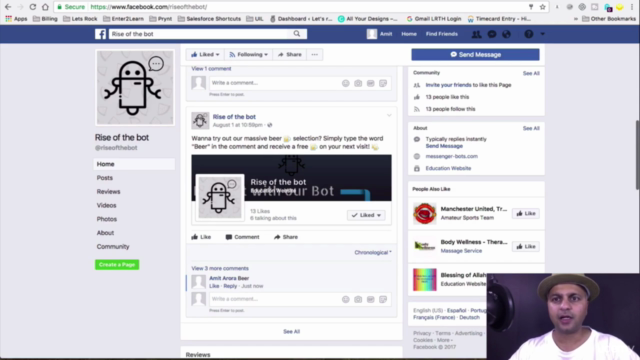Image resolution: width=640 pixels, height=360 pixels.
Task: Click Invite your friends link
Action: pos(449,85)
